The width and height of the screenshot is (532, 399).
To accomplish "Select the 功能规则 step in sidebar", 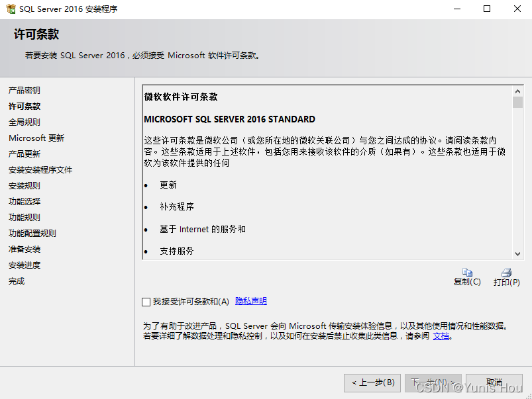I will point(25,217).
